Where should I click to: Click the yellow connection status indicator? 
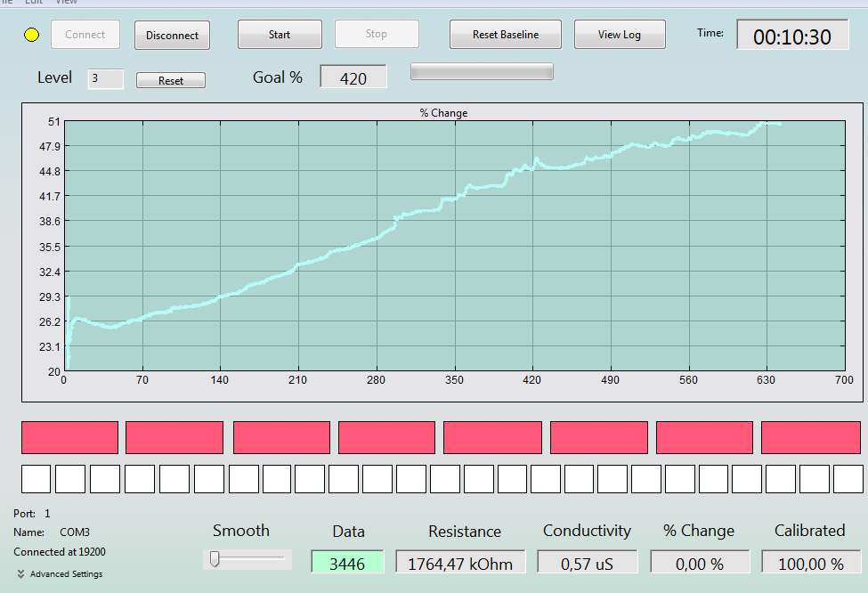click(x=31, y=35)
